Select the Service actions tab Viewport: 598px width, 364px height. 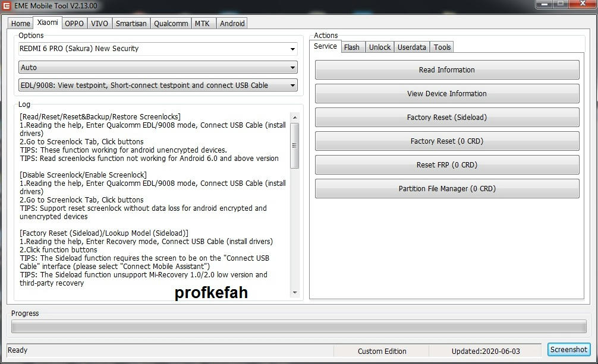325,46
